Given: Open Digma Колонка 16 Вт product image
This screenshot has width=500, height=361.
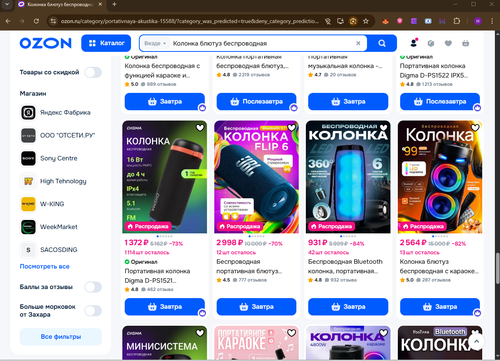Looking at the screenshot, I should pyautogui.click(x=164, y=177).
